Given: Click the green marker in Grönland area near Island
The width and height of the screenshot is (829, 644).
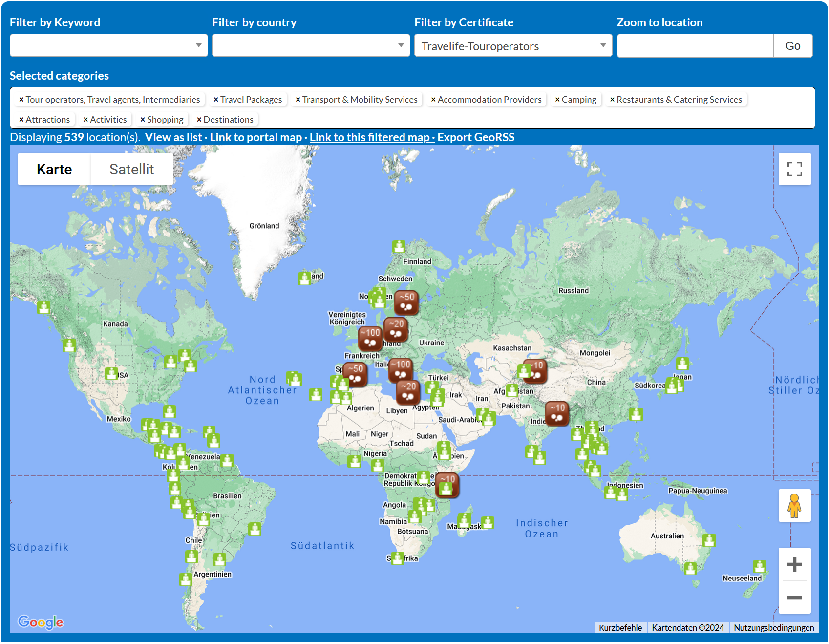Looking at the screenshot, I should click(304, 279).
